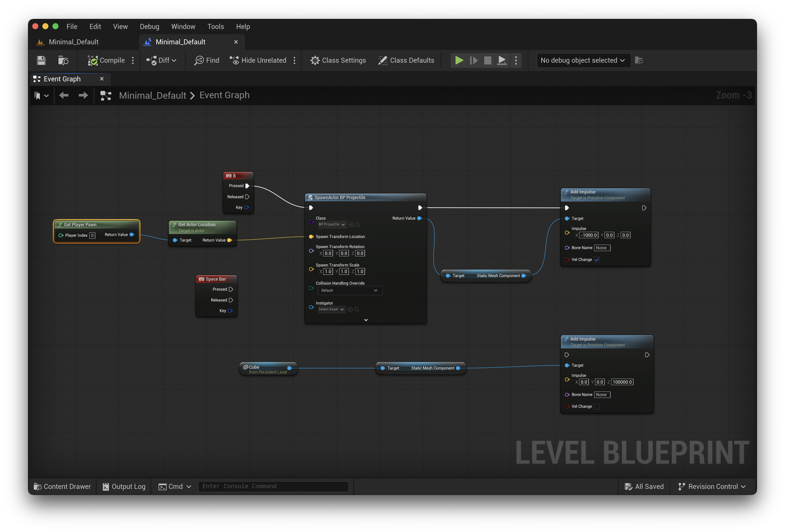
Task: Expand the BP Projectile class dropdown
Action: [x=331, y=224]
